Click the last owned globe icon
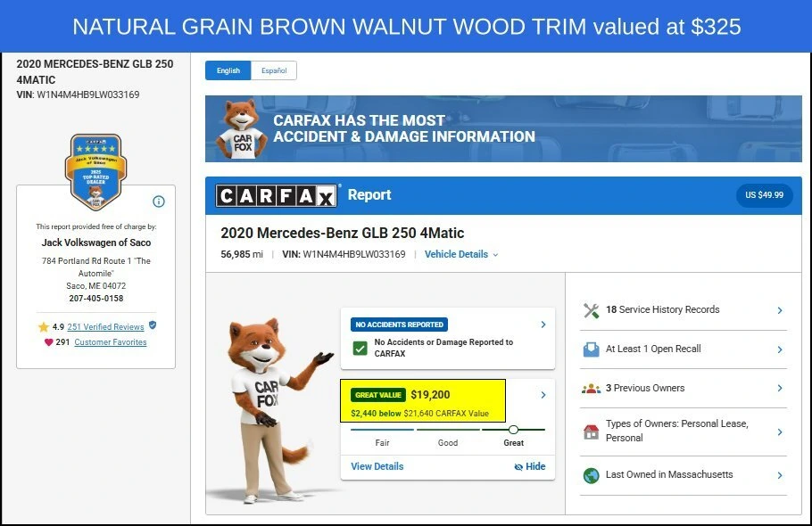The width and height of the screenshot is (812, 526). (591, 475)
